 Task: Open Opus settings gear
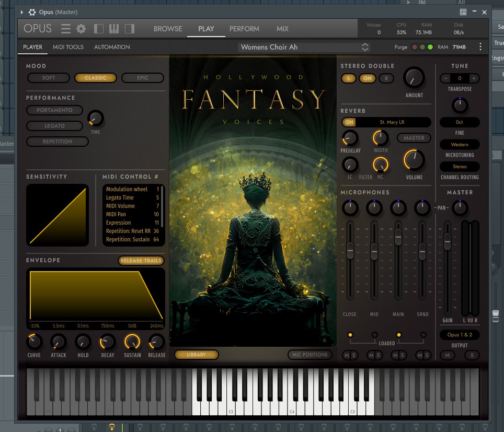point(81,29)
